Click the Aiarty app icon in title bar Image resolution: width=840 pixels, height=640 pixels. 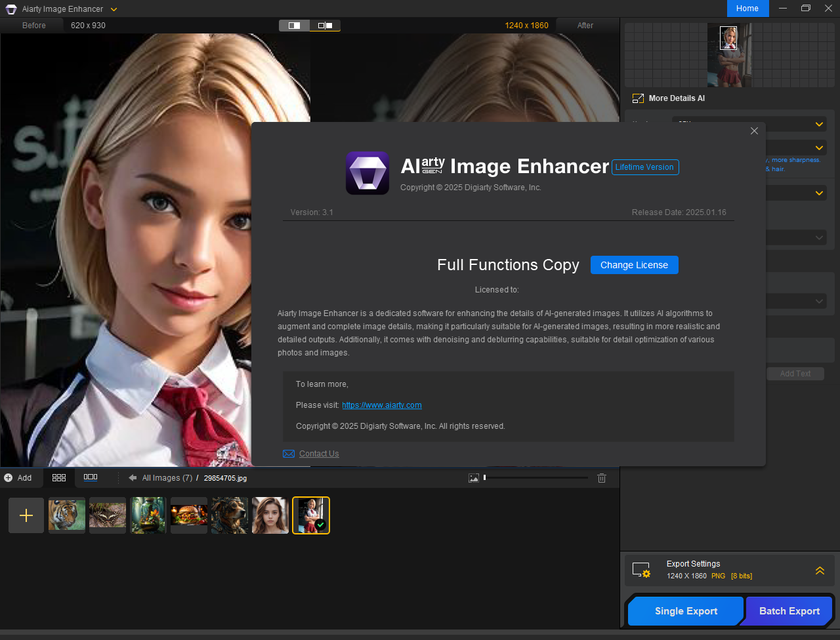tap(11, 9)
